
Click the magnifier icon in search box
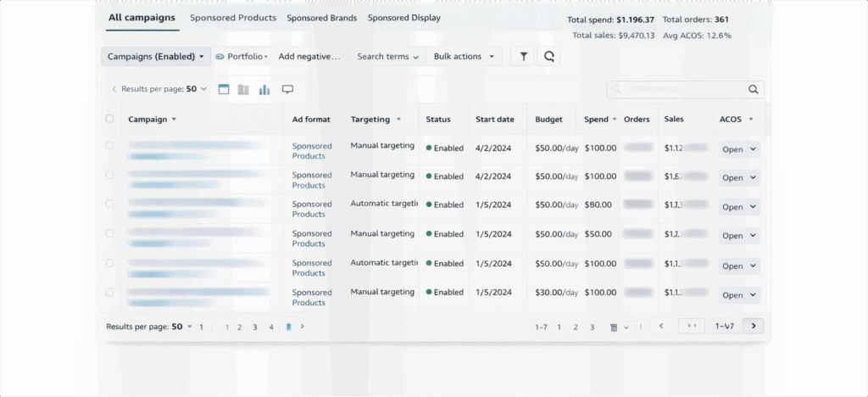(753, 89)
